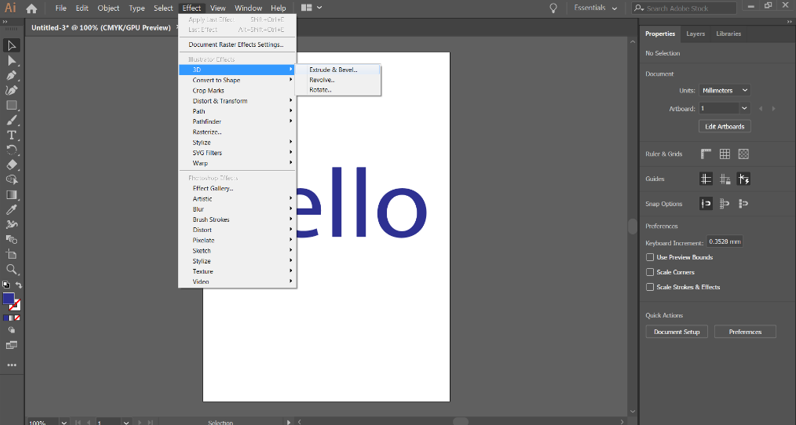Screen dimensions: 796x425
Task: Toggle Lock Guides icon
Action: [x=724, y=179]
